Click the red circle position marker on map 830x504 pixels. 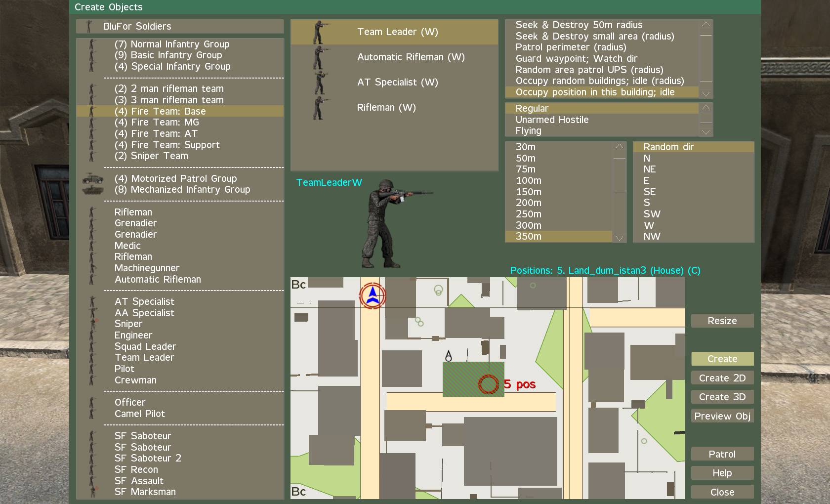tap(489, 384)
